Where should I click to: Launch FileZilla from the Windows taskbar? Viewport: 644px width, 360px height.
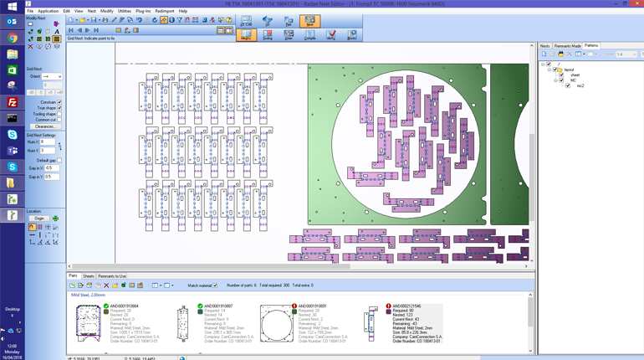13,102
